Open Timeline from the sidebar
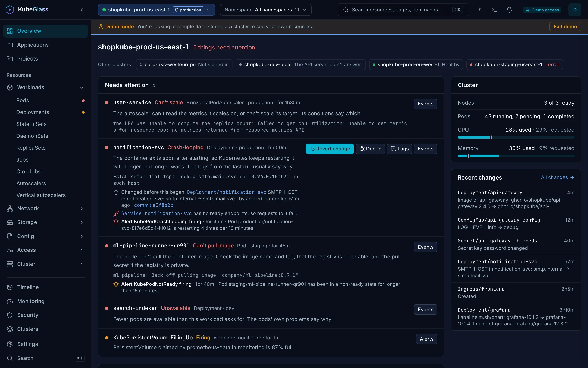This screenshot has width=588, height=368. coord(46,287)
